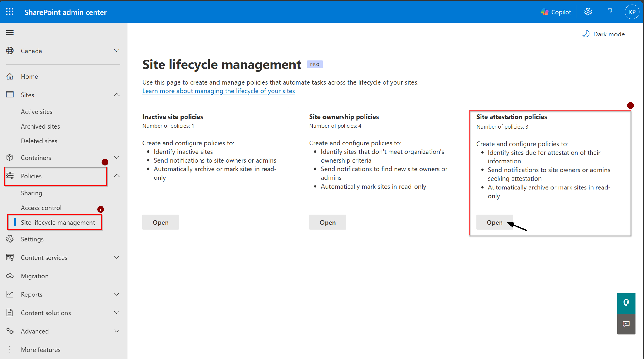Viewport: 644px width, 359px height.
Task: Open Migration via the cloud icon
Action: (x=10, y=276)
